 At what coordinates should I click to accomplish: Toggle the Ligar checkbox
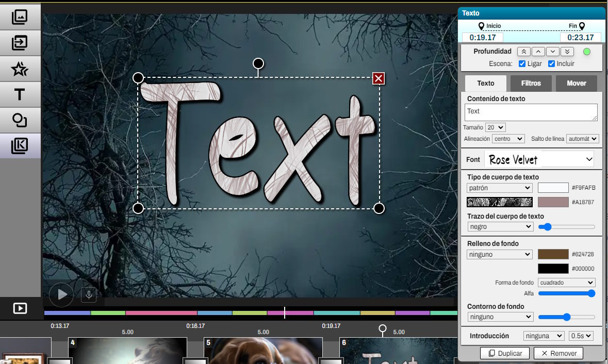coord(522,64)
